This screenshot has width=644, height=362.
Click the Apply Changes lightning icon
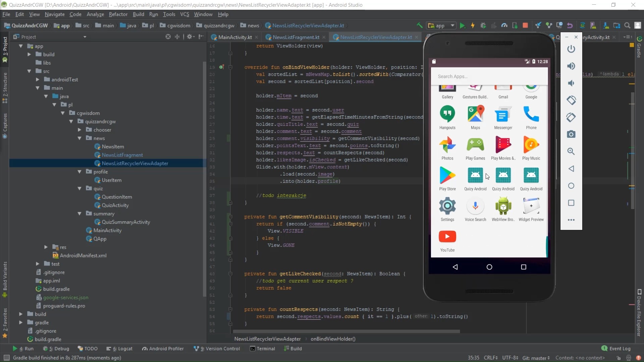pos(473,25)
